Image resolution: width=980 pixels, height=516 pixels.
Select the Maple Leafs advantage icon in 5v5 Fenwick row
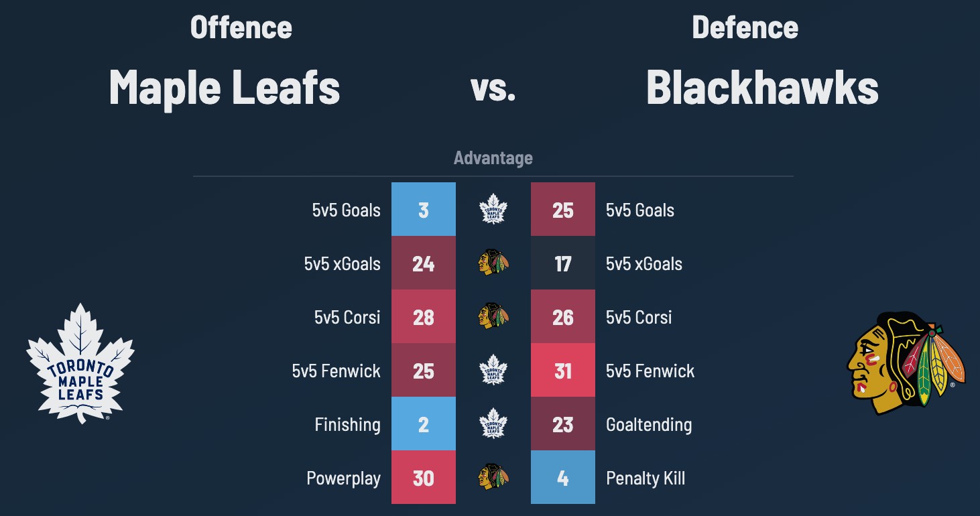tap(493, 370)
